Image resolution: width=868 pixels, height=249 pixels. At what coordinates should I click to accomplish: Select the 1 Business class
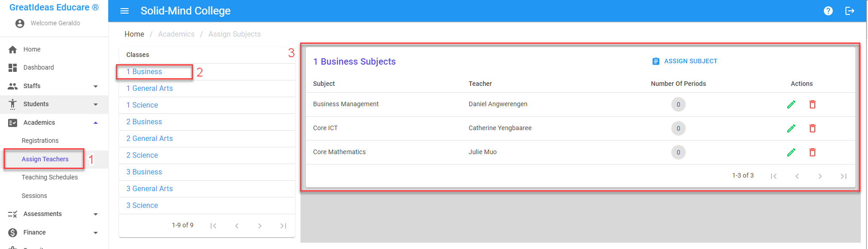(x=144, y=71)
